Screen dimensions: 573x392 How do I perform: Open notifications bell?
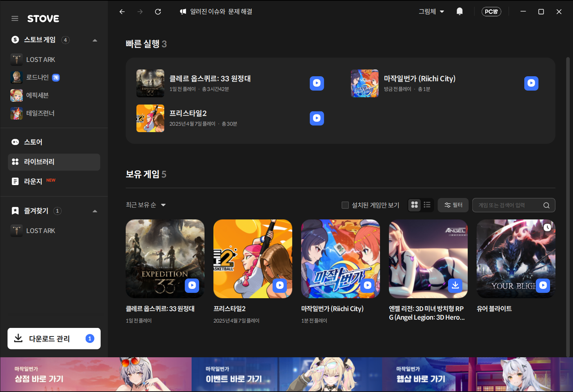(x=459, y=11)
